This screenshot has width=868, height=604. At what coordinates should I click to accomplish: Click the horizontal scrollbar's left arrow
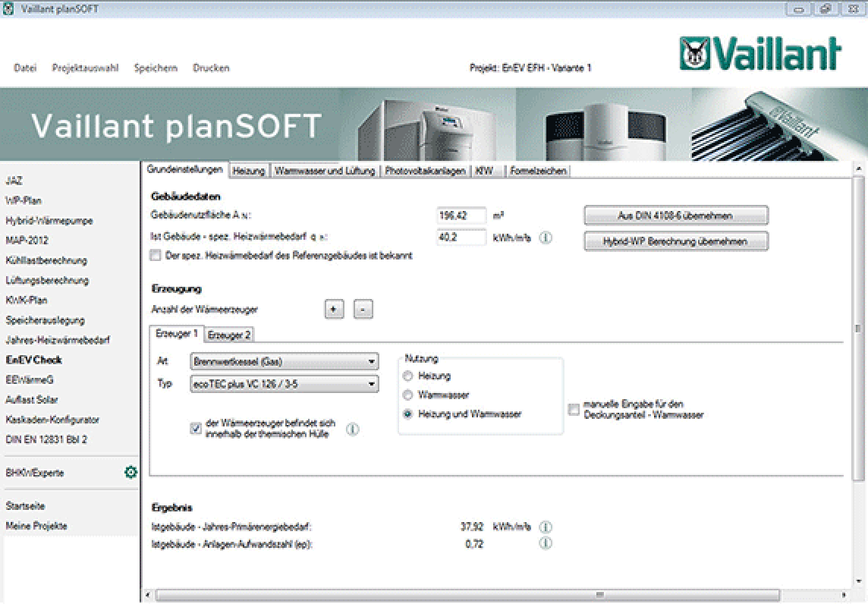click(x=148, y=595)
